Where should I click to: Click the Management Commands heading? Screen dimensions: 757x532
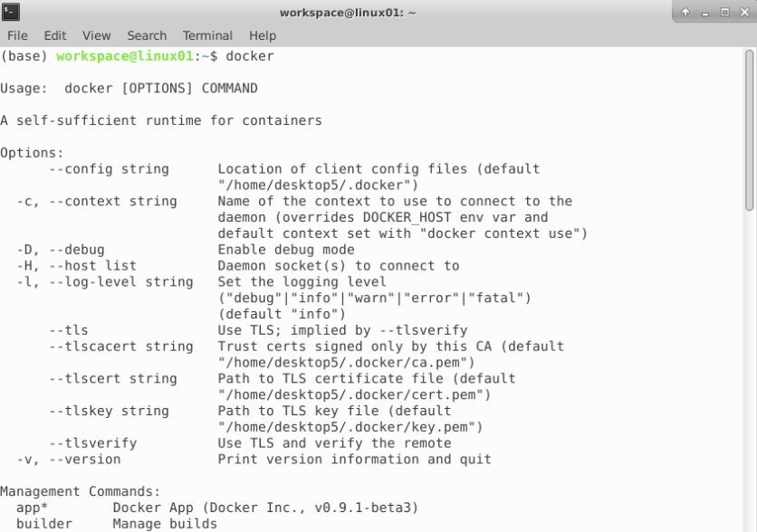[x=80, y=492]
